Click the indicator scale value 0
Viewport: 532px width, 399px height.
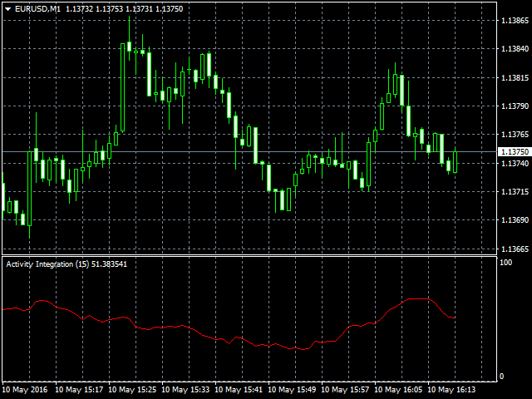click(502, 377)
